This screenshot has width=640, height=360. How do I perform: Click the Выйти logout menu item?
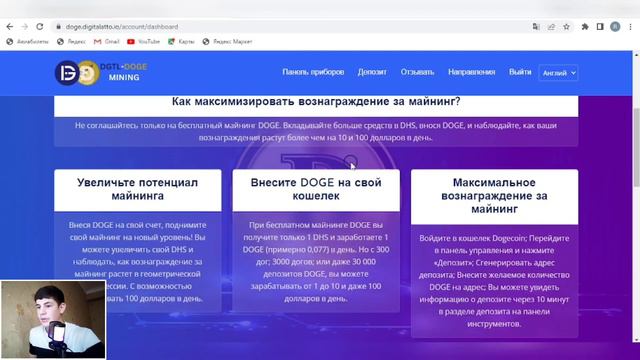520,72
